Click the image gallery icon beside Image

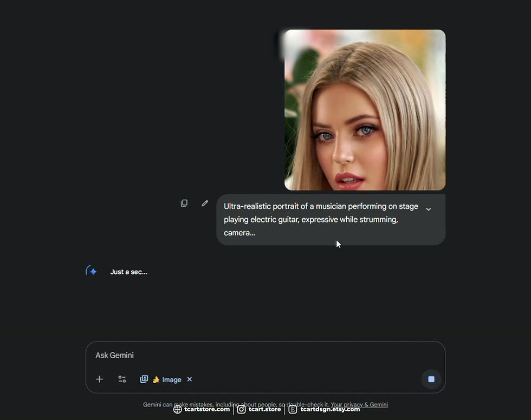pyautogui.click(x=144, y=379)
